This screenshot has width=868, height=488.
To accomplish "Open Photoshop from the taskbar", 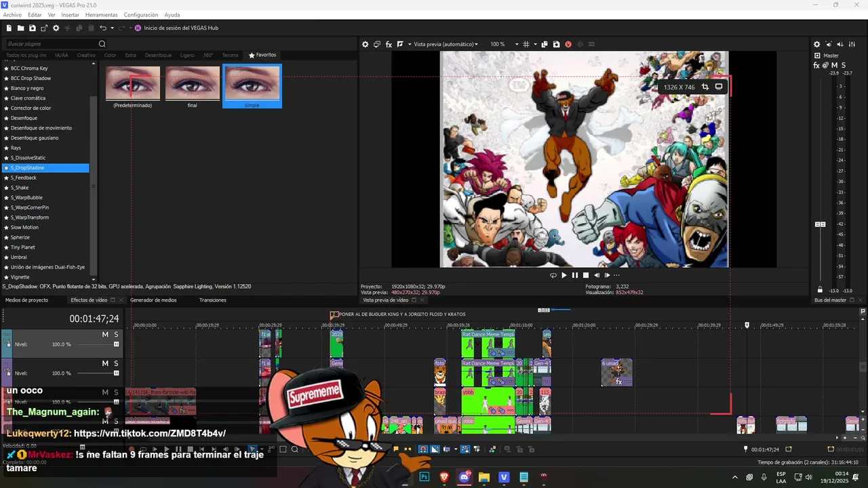I will [x=425, y=477].
